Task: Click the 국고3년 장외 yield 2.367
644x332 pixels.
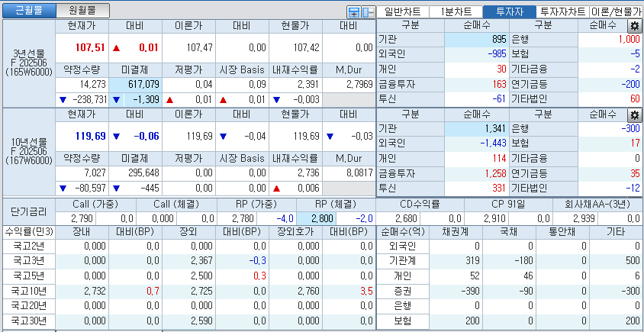Action: (x=202, y=261)
